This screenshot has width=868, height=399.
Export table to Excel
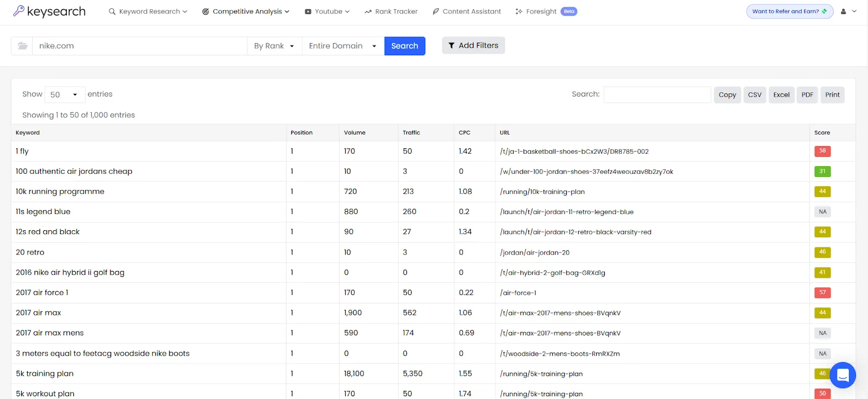pyautogui.click(x=782, y=95)
